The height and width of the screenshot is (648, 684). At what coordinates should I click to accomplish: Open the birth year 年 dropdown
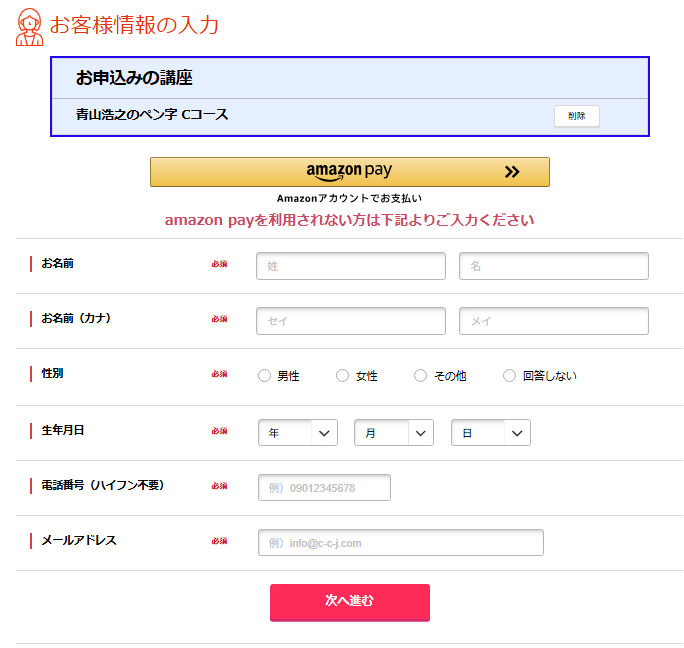tap(298, 433)
